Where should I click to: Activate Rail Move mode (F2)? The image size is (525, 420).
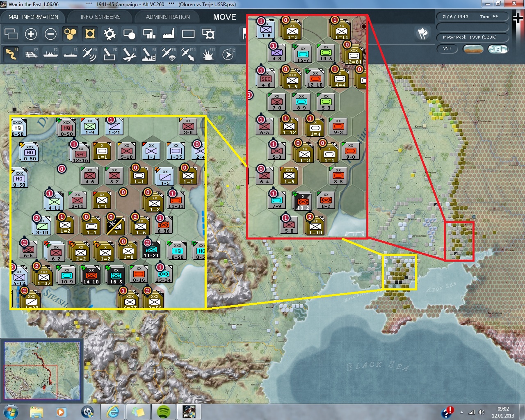coord(31,54)
